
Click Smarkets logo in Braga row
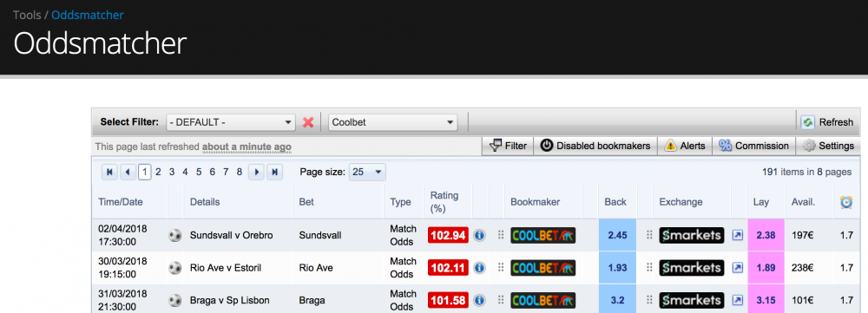(692, 300)
